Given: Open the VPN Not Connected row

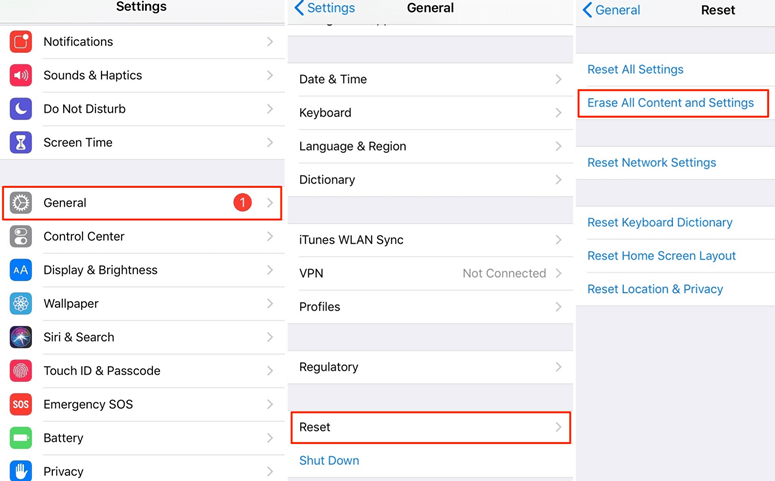Looking at the screenshot, I should click(x=431, y=273).
